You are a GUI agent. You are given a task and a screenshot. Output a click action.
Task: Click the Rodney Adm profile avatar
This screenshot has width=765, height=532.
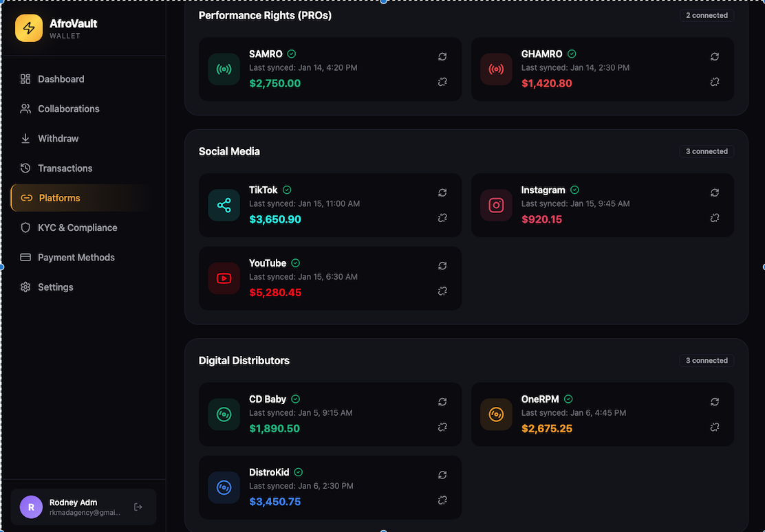coord(31,507)
